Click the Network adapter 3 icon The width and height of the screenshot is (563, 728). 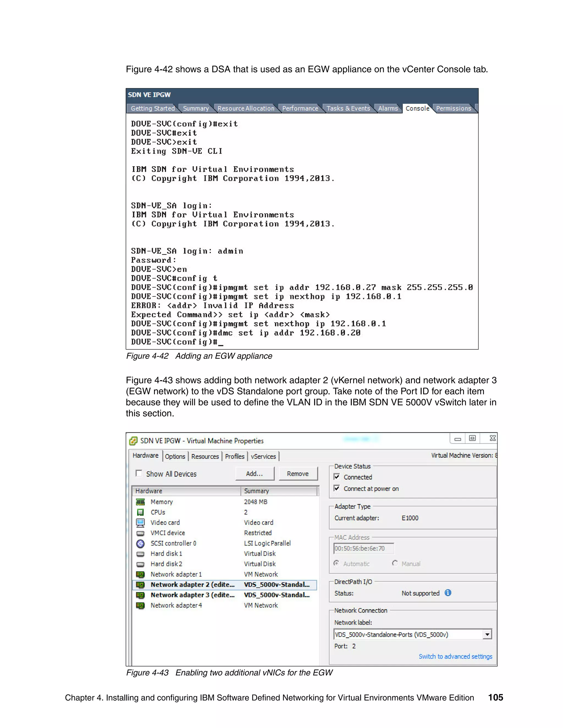pos(140,595)
